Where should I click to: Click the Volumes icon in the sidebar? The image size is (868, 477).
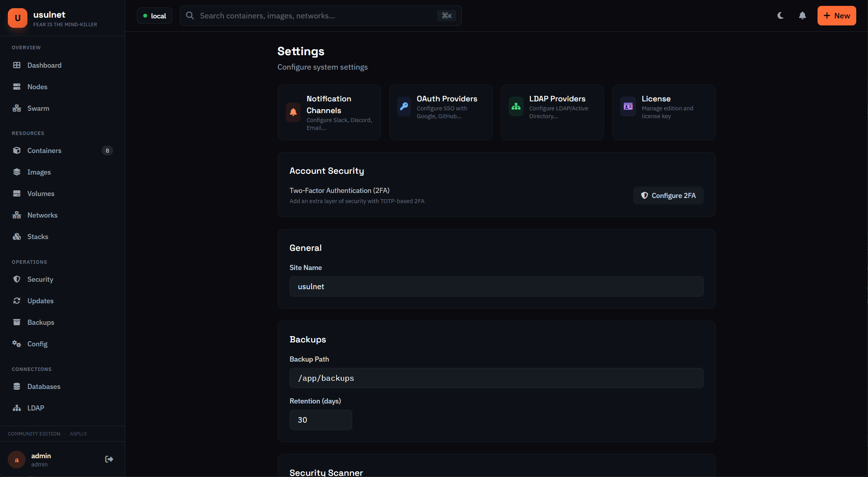(x=17, y=193)
